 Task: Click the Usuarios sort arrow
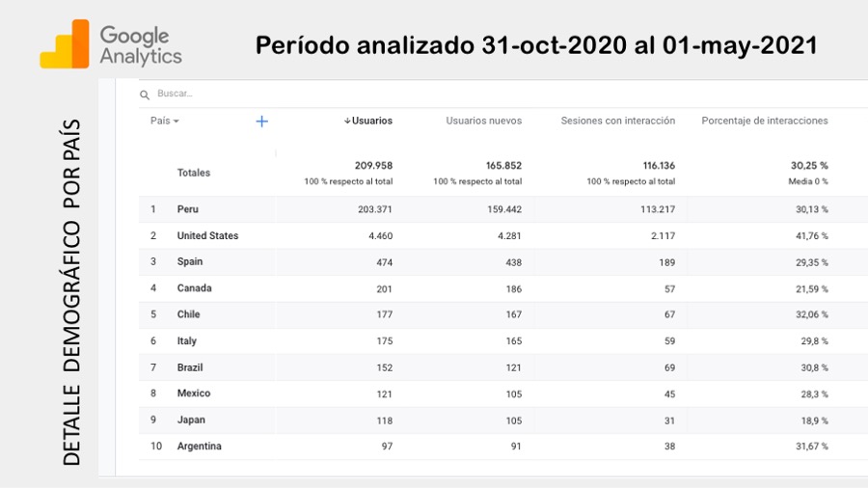[347, 122]
